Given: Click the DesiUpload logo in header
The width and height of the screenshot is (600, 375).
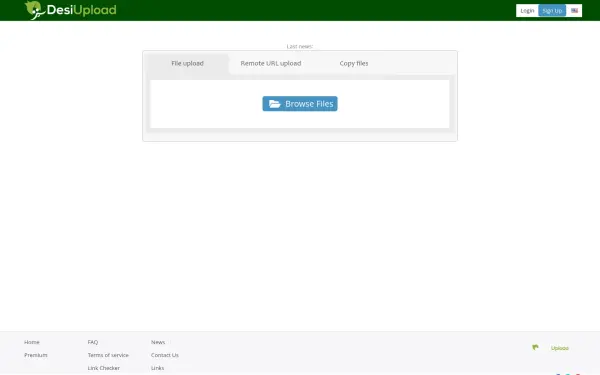Looking at the screenshot, I should [x=70, y=10].
